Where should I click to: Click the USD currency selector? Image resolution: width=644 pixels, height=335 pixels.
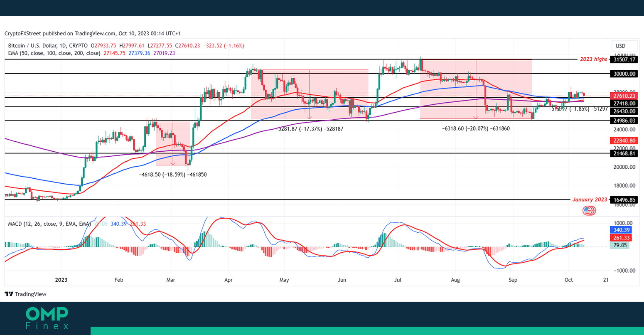624,46
